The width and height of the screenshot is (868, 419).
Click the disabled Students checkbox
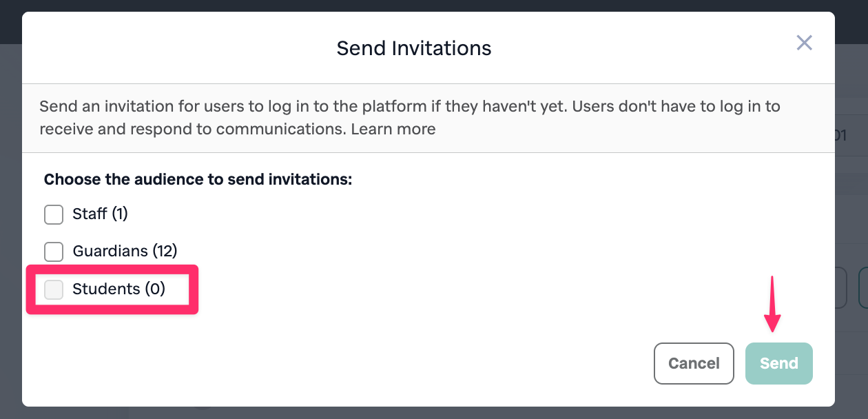[x=54, y=289]
